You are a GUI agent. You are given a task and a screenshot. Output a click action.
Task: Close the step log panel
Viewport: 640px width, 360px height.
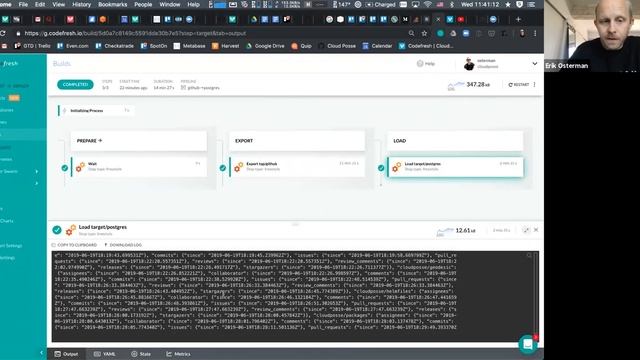[x=536, y=230]
